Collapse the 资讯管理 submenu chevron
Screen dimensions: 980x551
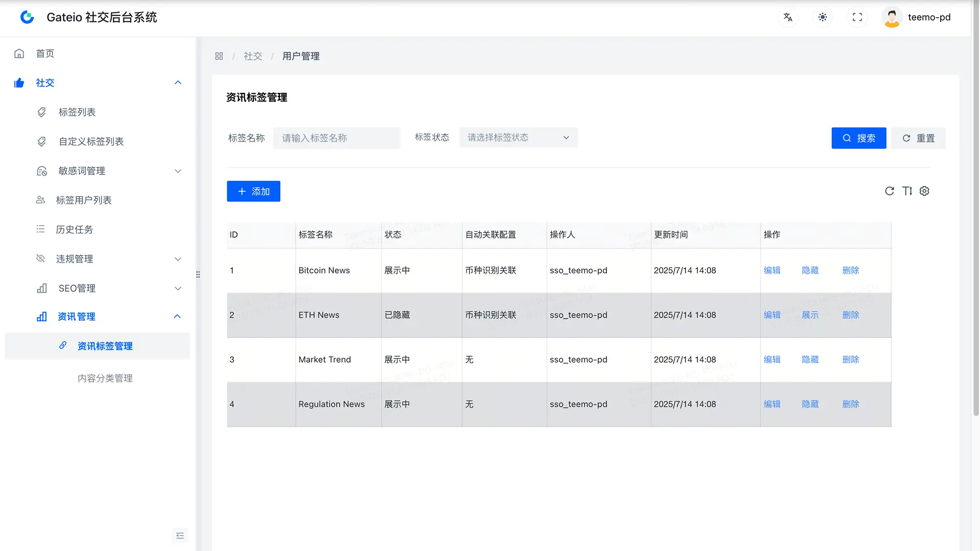point(177,316)
